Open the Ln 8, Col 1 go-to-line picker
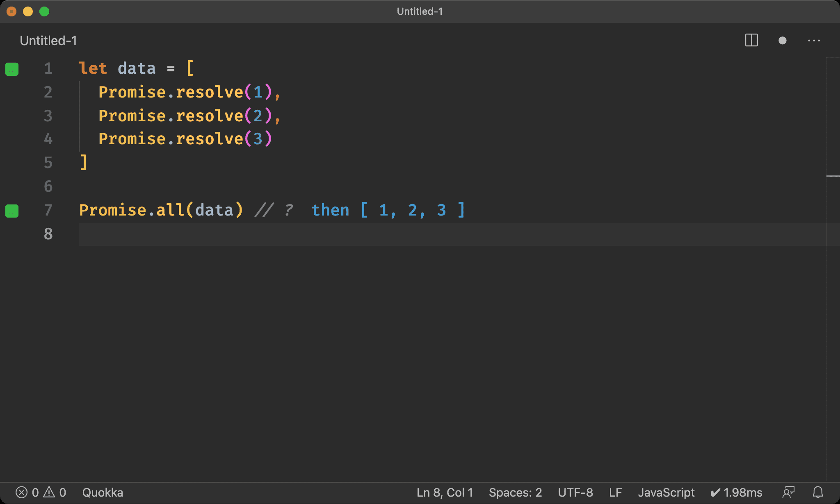This screenshot has height=504, width=840. click(445, 492)
